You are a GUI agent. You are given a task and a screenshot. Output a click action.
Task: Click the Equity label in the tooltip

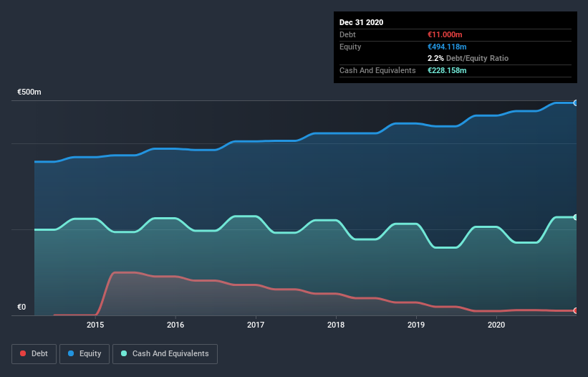point(350,47)
